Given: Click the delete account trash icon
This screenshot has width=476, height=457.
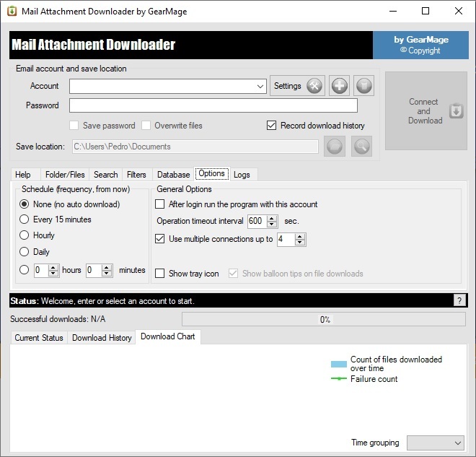Looking at the screenshot, I should pos(364,86).
